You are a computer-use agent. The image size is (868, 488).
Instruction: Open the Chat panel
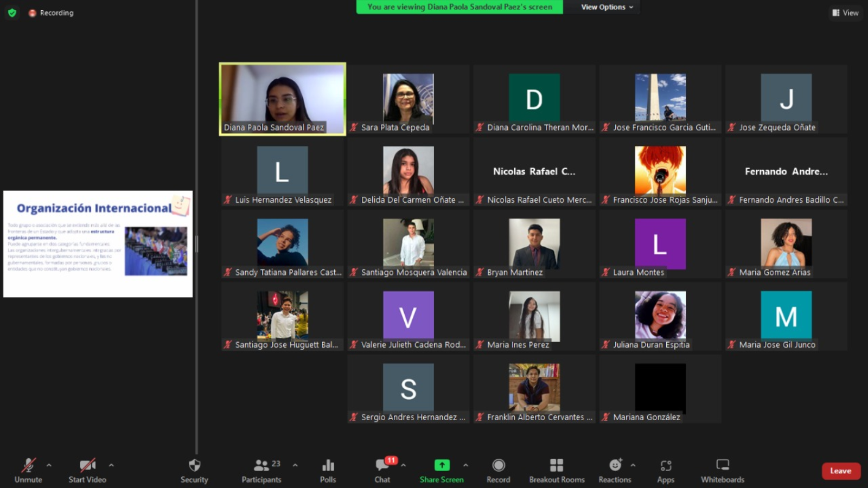pyautogui.click(x=382, y=471)
